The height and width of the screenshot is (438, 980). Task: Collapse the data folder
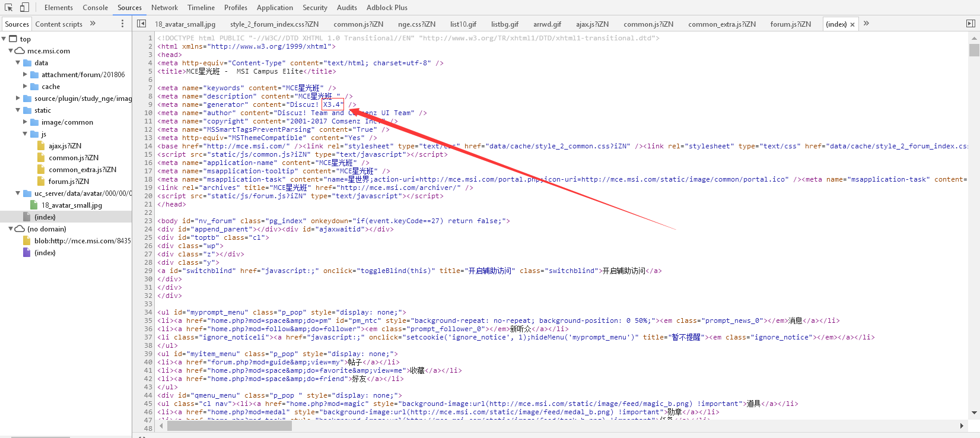click(18, 62)
